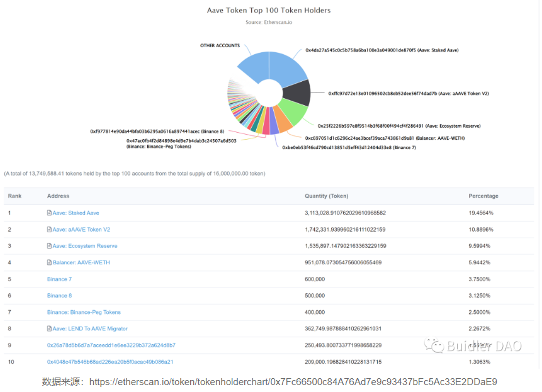Click the chart title 'Aave Token Top 100 Token Holders'

(x=269, y=10)
